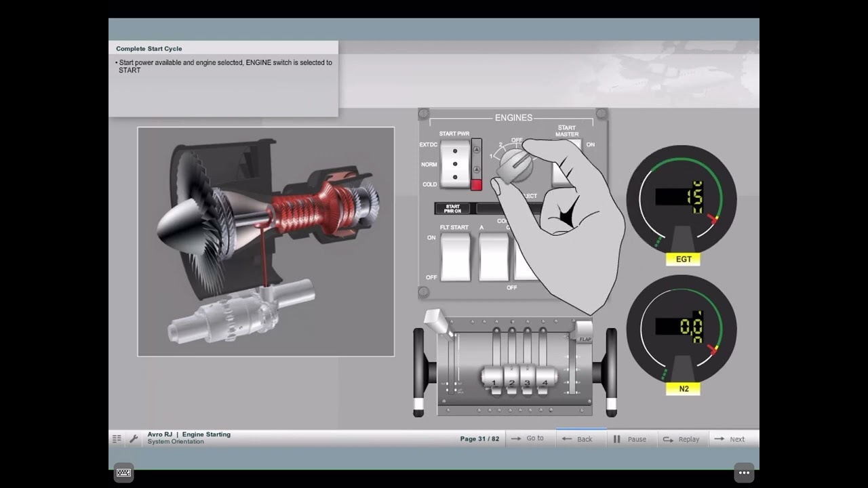Click the right trim wheel
The image size is (868, 488).
coord(612,372)
